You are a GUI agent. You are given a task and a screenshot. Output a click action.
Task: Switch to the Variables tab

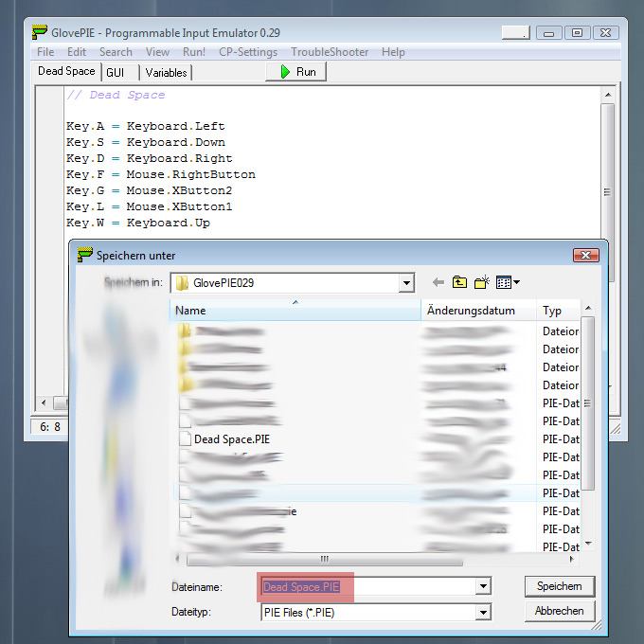tap(167, 73)
